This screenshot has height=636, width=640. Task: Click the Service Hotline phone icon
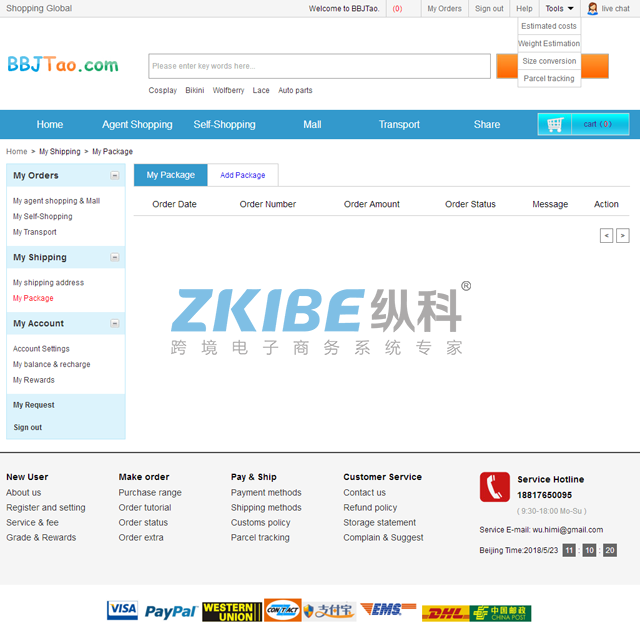point(495,487)
